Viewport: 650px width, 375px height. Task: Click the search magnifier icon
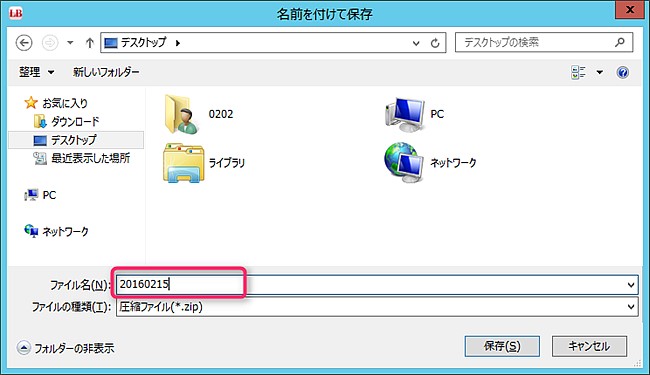(620, 42)
